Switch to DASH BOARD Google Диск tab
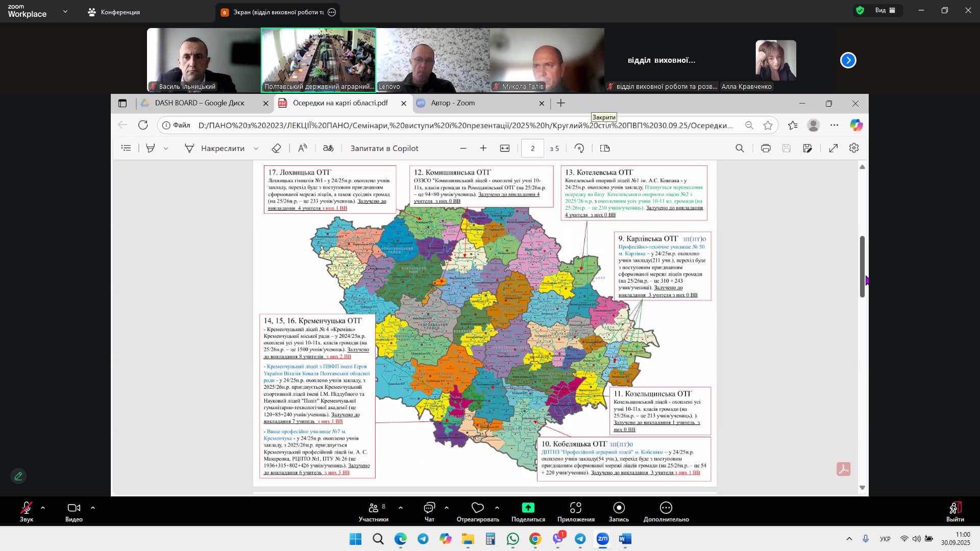Image resolution: width=980 pixels, height=551 pixels. (200, 103)
